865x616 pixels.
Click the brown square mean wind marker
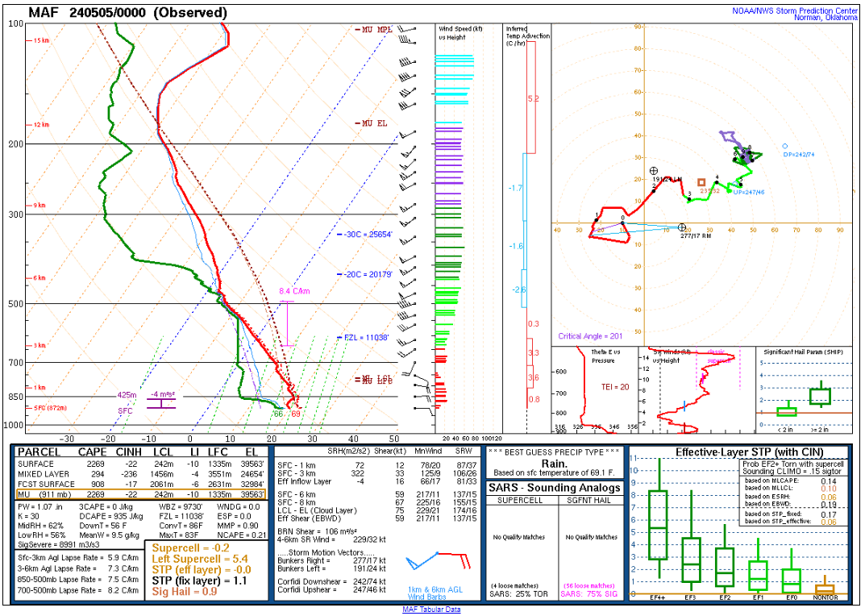point(701,182)
